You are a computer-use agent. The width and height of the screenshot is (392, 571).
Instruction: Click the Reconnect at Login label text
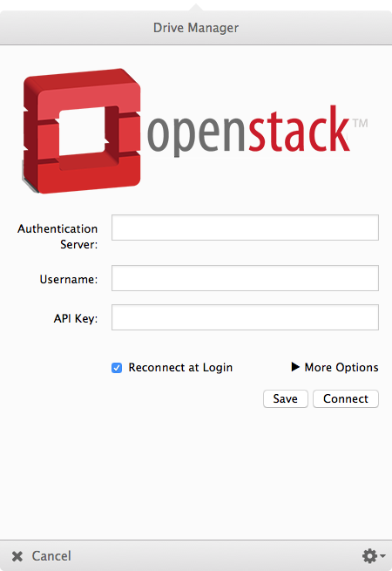coord(180,367)
